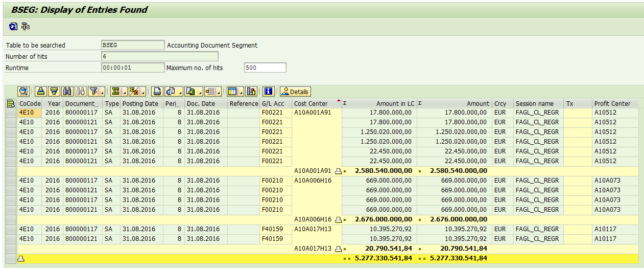Viewport: 644px width, 268px height.
Task: Open Find using the binoculars icon
Action: [67, 92]
